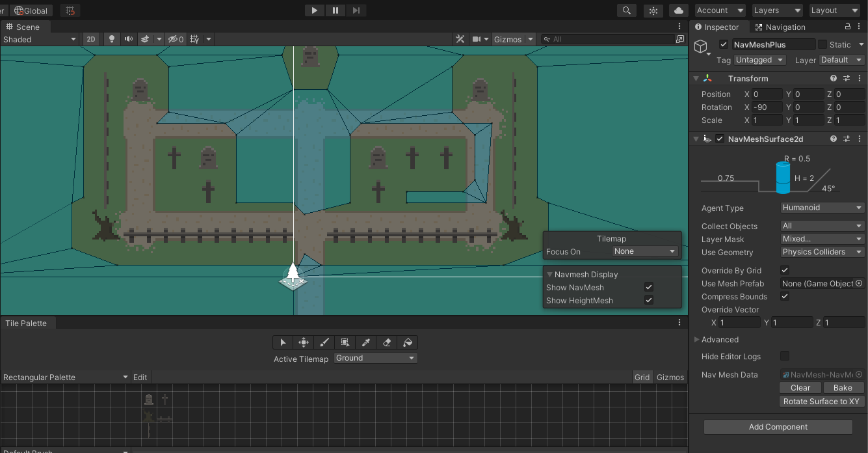868x453 pixels.
Task: Toggle scene lighting with the lightbulb icon
Action: [112, 39]
